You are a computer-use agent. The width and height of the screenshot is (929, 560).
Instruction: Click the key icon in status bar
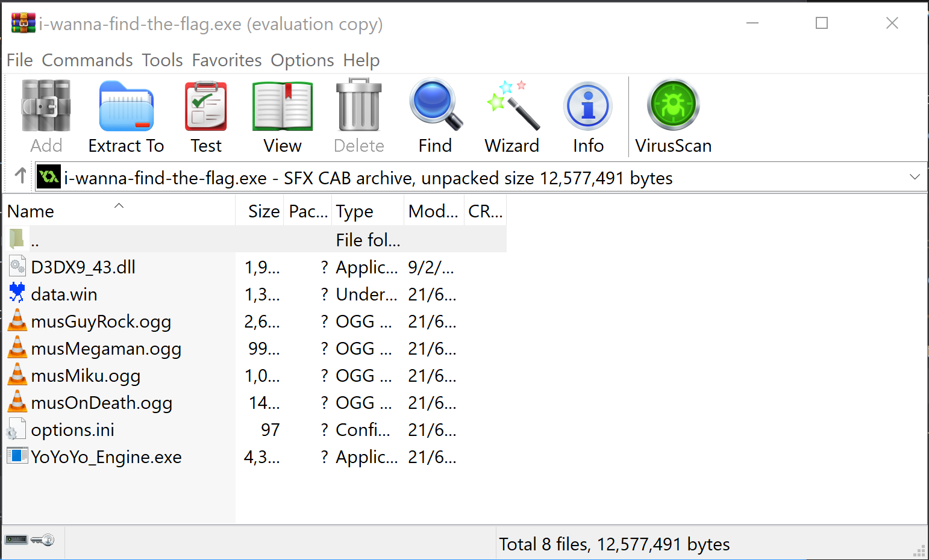pyautogui.click(x=43, y=540)
